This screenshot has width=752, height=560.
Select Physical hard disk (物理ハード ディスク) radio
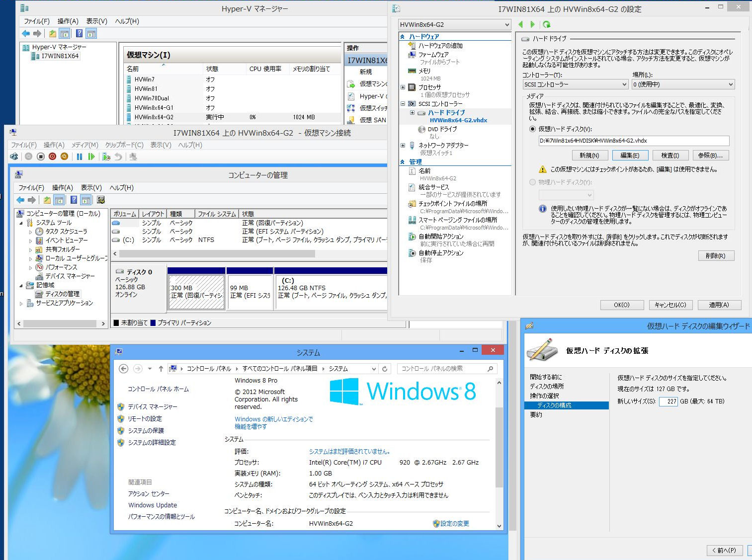point(533,182)
